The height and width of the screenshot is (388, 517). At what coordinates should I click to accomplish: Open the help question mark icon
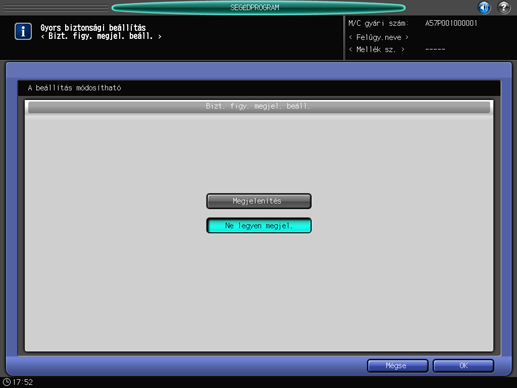click(x=504, y=7)
